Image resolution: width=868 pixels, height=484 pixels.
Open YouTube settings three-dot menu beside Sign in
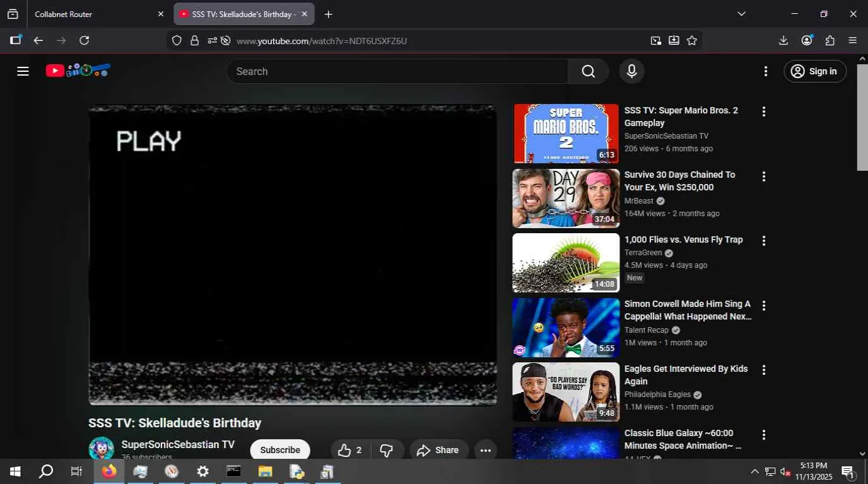(766, 71)
